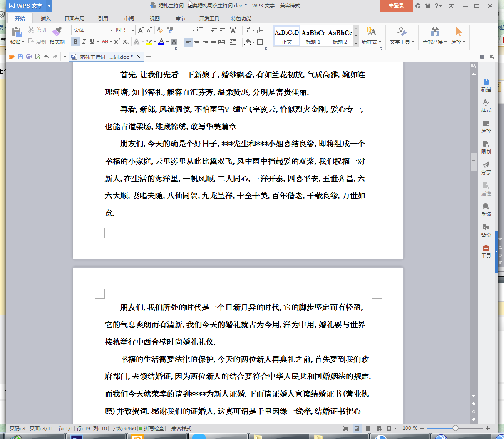Open the 视图 (View) tab
The image size is (504, 439).
click(154, 18)
